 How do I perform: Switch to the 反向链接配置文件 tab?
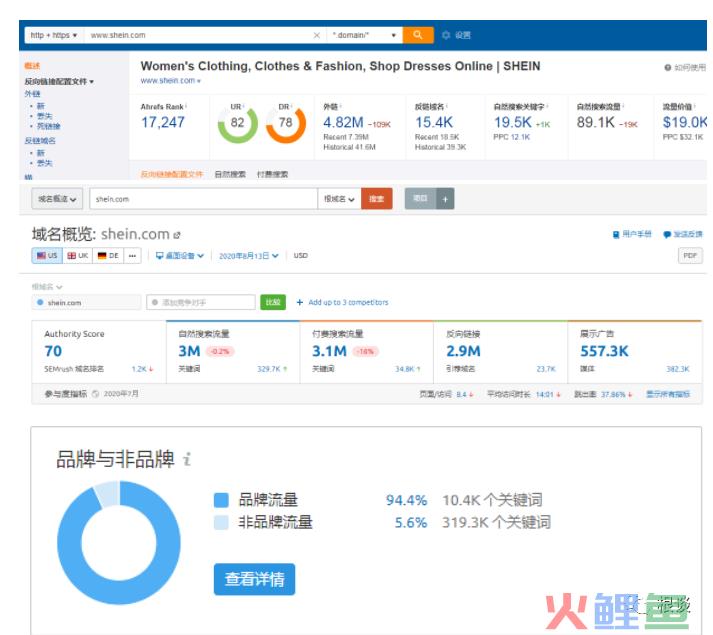[x=171, y=174]
